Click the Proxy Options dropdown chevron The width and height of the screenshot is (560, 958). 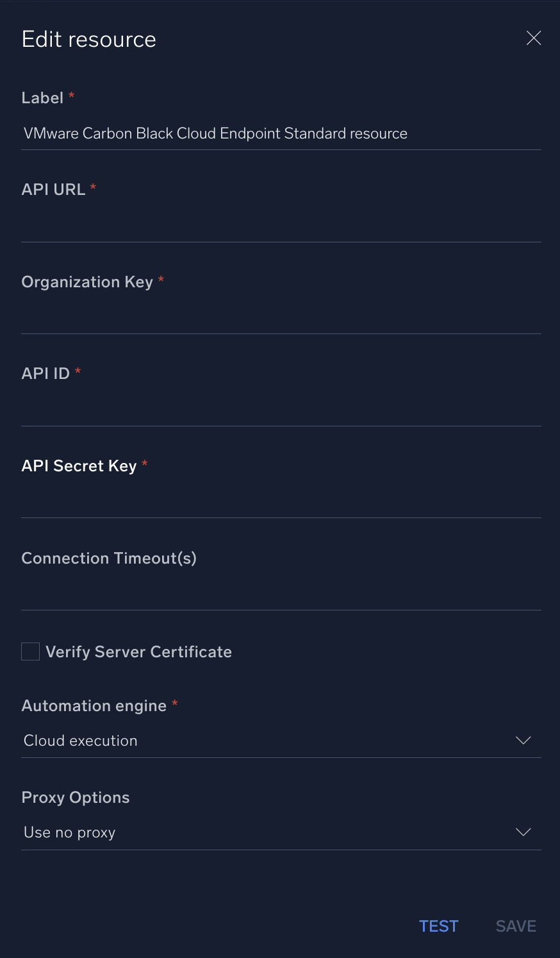[523, 832]
